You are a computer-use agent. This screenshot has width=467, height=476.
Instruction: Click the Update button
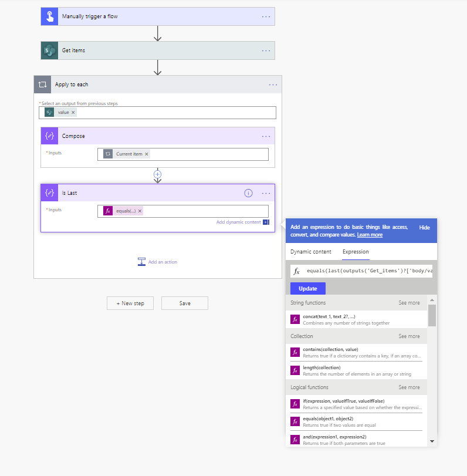(307, 288)
